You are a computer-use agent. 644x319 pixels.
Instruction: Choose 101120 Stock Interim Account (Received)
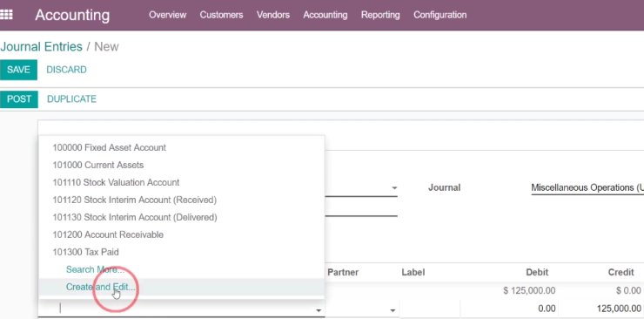pos(181,200)
